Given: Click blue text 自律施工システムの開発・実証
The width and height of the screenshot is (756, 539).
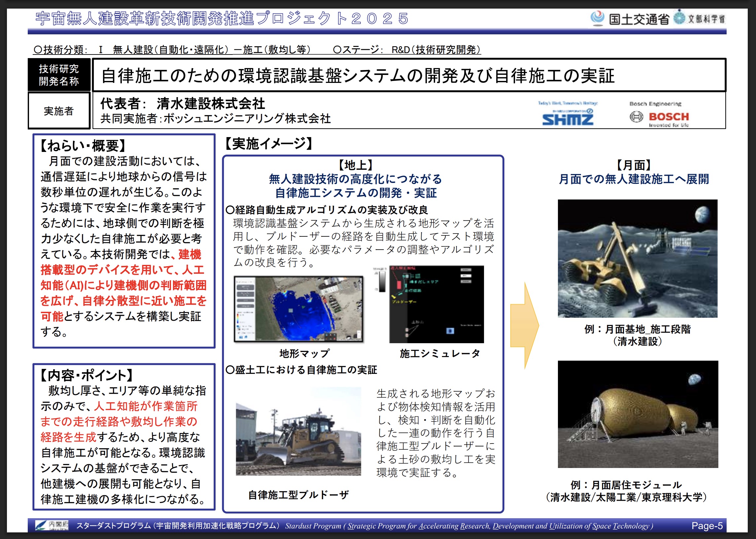Looking at the screenshot, I should click(x=355, y=193).
